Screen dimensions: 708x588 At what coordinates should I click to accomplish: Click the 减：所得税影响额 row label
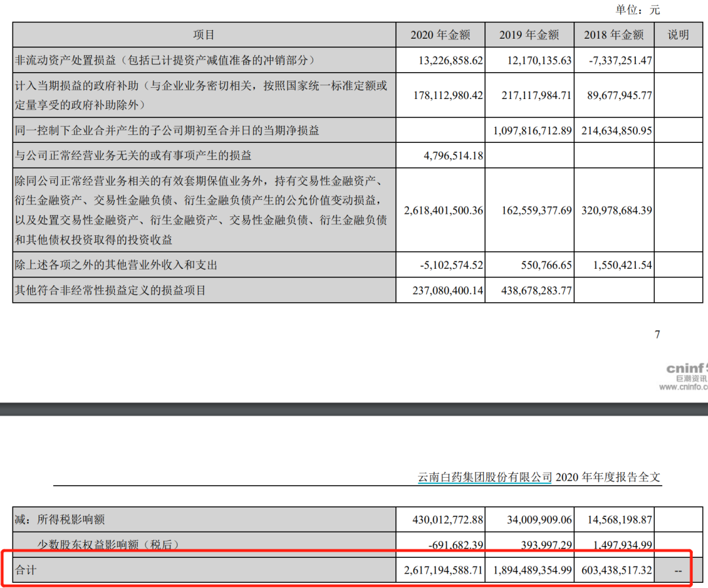pos(60,519)
